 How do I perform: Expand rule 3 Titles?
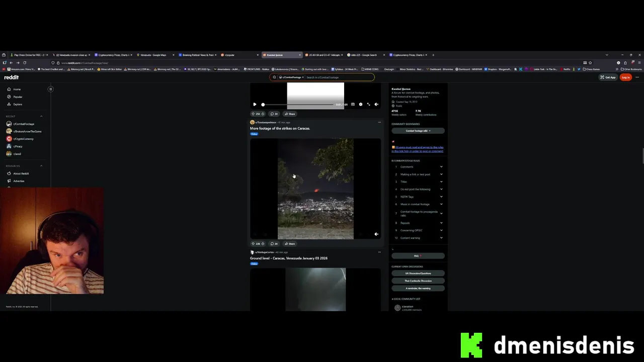(418, 182)
